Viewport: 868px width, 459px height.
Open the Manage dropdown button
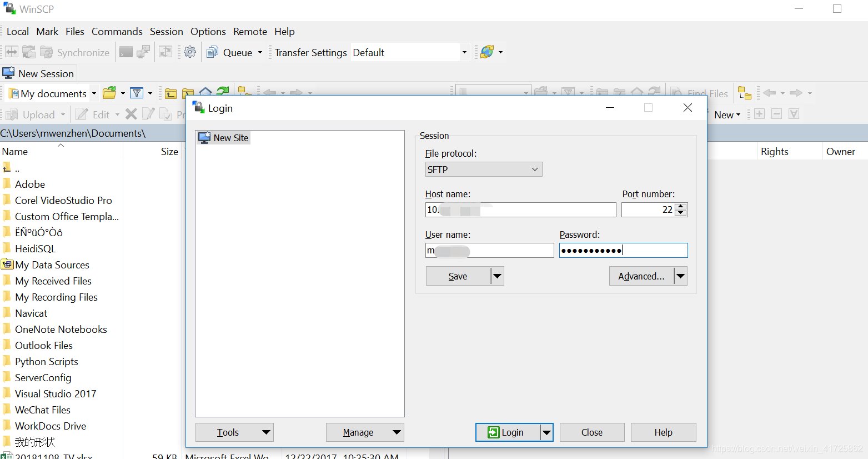(x=365, y=432)
